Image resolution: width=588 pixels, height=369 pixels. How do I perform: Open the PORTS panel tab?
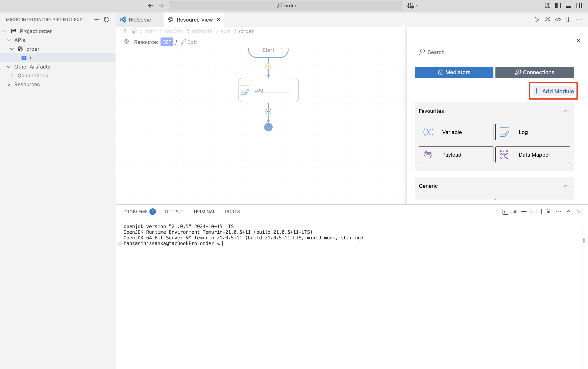tap(232, 212)
